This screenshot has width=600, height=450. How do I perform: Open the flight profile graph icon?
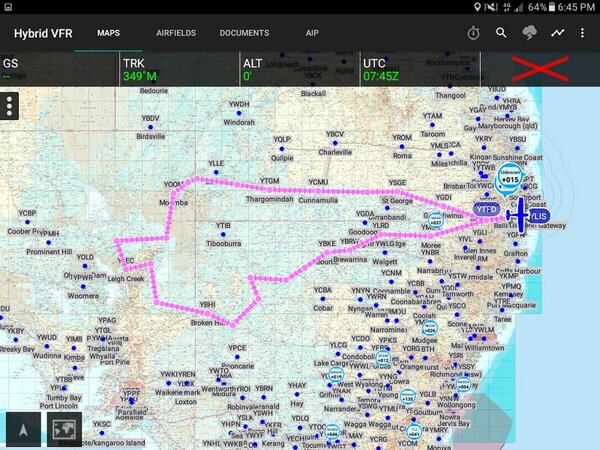pyautogui.click(x=557, y=33)
